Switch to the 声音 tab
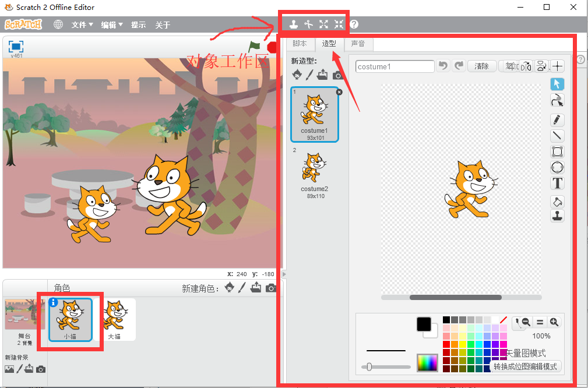Viewport: 588px width, 388px height. tap(358, 44)
